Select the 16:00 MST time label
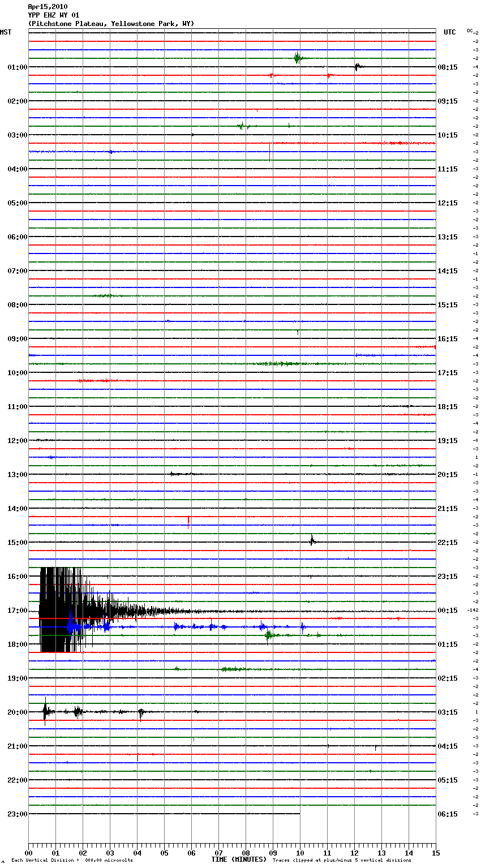The image size is (481, 868). pos(17,577)
